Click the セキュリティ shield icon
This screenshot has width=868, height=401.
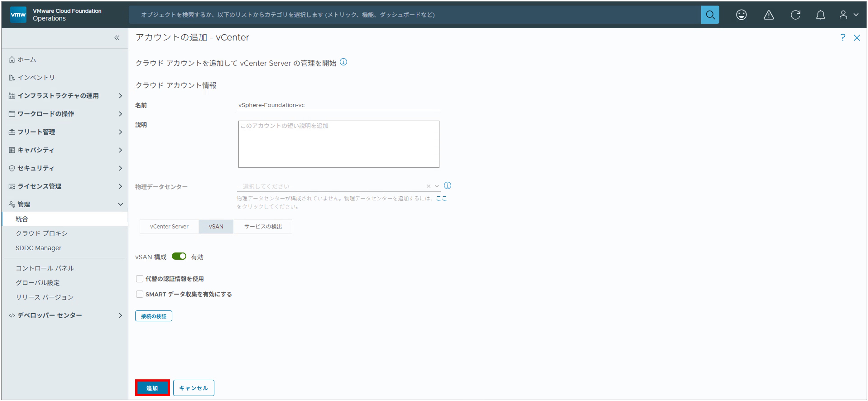(12, 168)
